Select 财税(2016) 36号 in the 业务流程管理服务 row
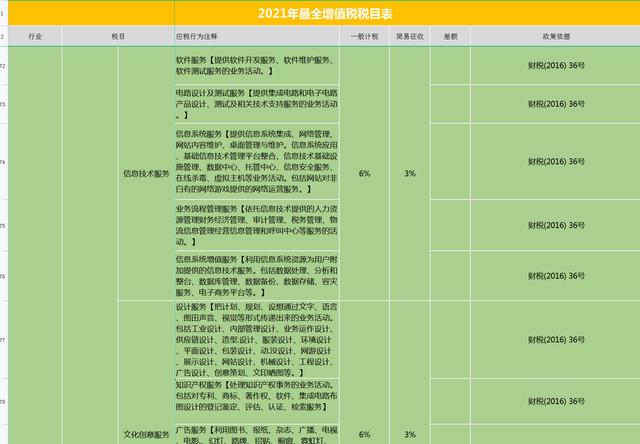The image size is (640, 444). (x=556, y=225)
